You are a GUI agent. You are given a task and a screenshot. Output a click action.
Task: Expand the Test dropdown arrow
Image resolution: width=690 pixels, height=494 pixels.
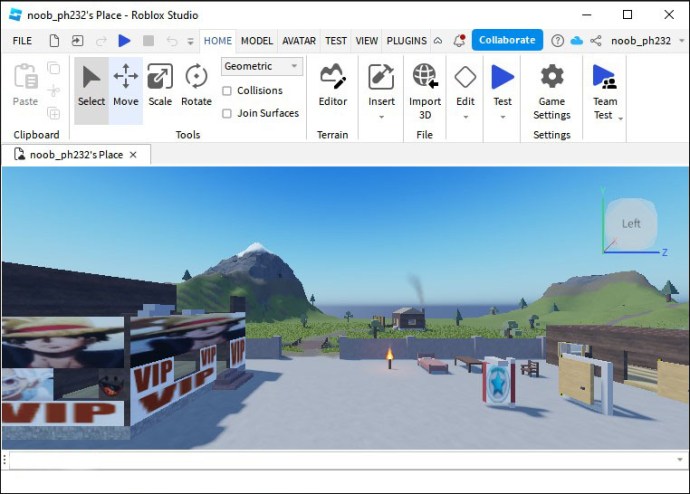503,117
